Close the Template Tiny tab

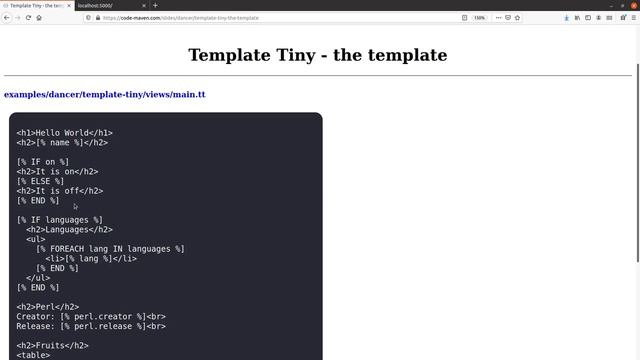[x=69, y=6]
